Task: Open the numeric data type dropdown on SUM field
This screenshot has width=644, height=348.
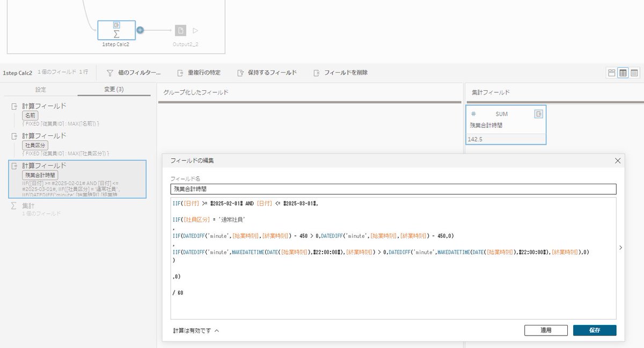Action: [475, 114]
